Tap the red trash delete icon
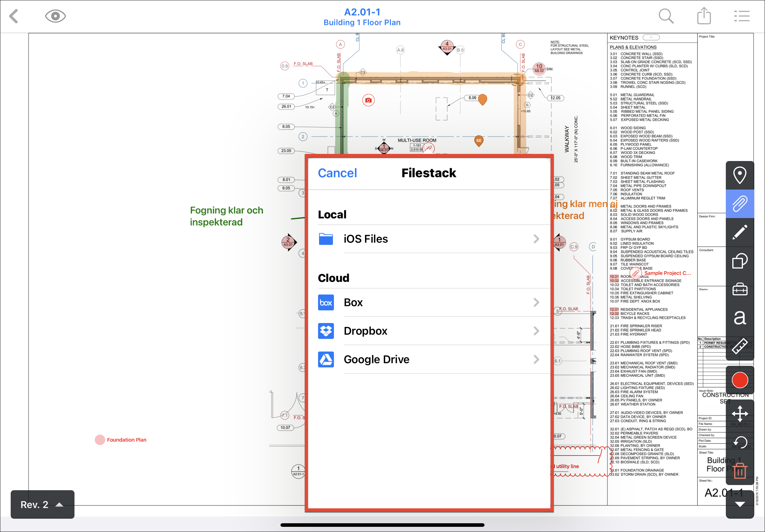This screenshot has width=765, height=532. tap(740, 471)
